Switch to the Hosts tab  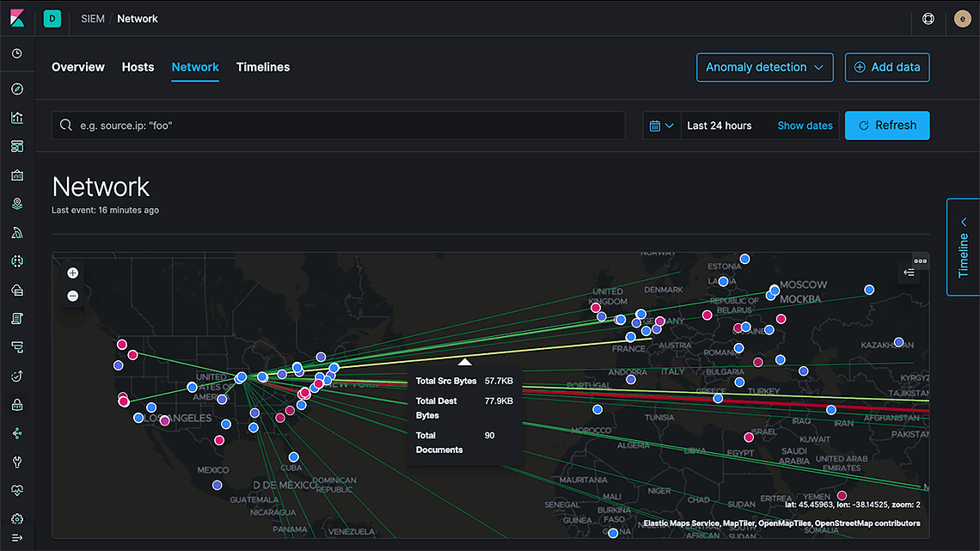pos(138,67)
